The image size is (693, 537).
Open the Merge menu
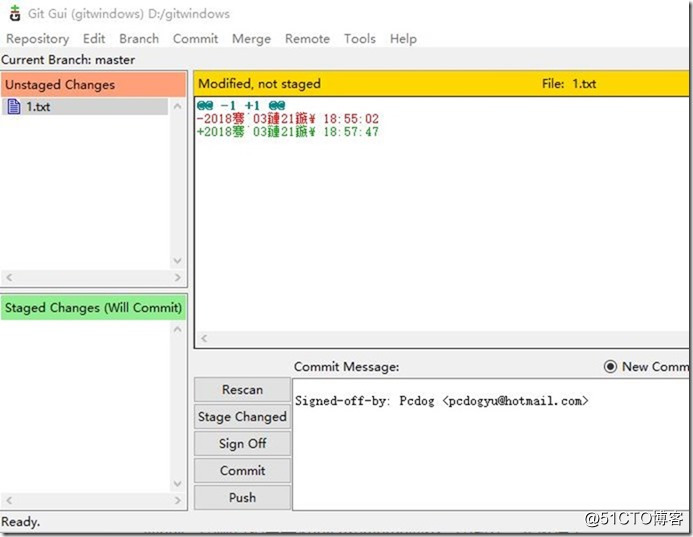point(251,39)
